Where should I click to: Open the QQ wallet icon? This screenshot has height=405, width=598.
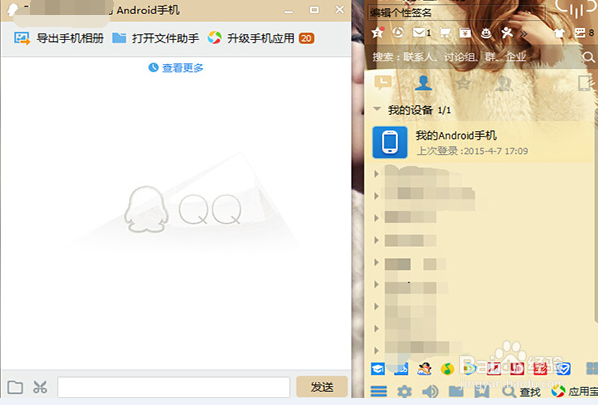465,33
